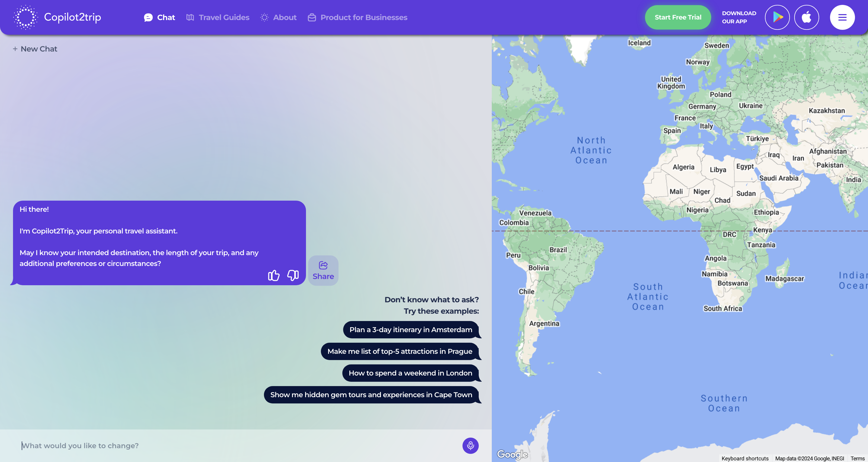Click Sudan on the map
The height and width of the screenshot is (462, 868).
pyautogui.click(x=746, y=194)
